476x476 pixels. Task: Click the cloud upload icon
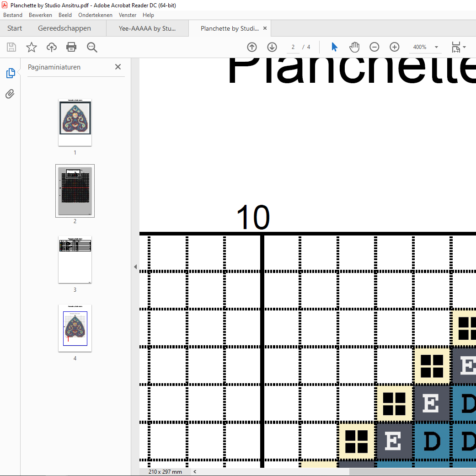coord(52,47)
